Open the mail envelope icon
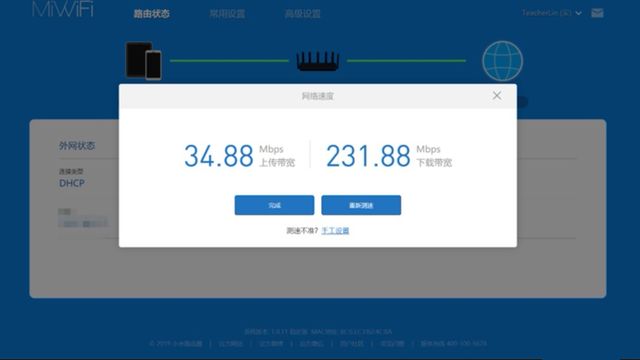The height and width of the screenshot is (360, 640). point(597,13)
